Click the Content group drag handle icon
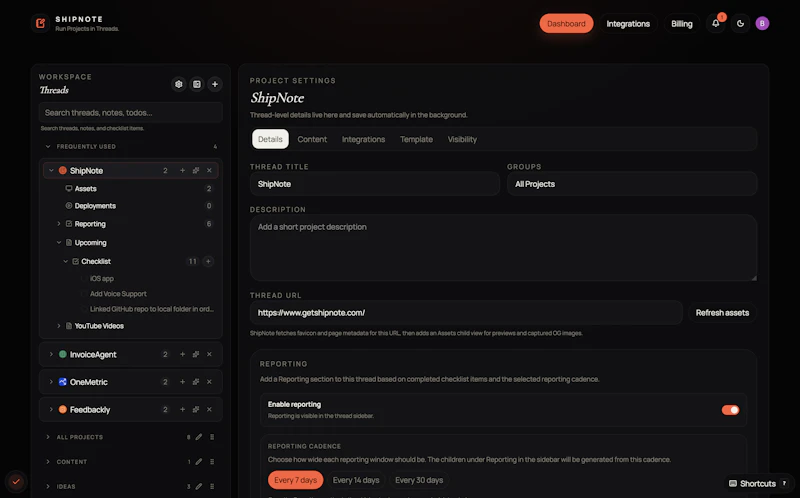The height and width of the screenshot is (498, 800). point(212,462)
